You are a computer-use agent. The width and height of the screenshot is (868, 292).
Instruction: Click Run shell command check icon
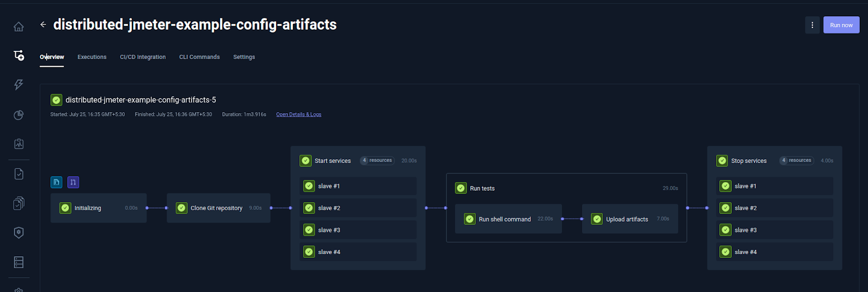(470, 219)
